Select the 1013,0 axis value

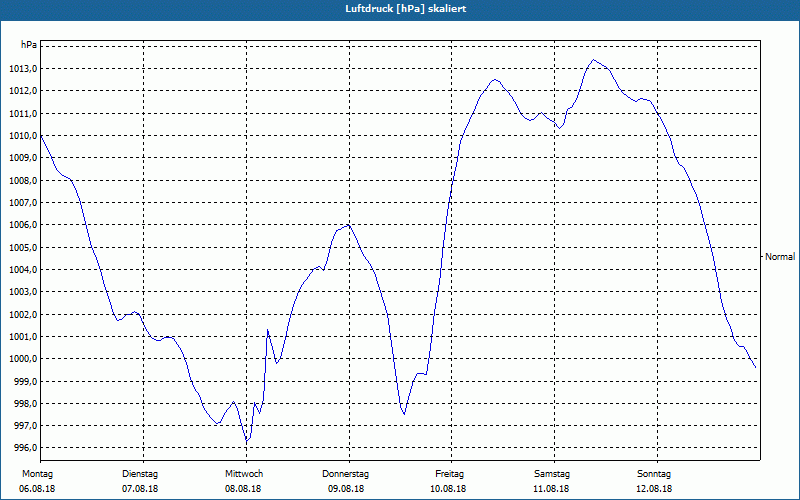tap(23, 69)
